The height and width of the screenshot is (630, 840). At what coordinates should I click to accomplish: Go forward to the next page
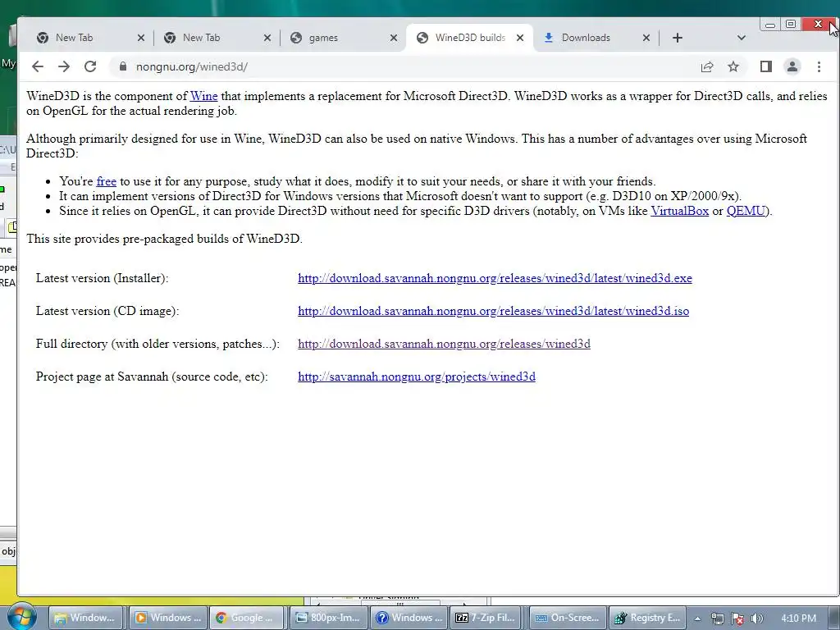pyautogui.click(x=64, y=66)
